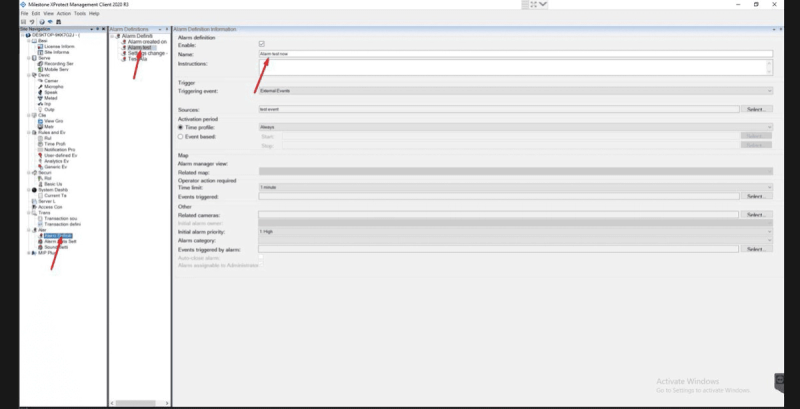Viewport: 800px width, 409px height.
Task: Click the binoculars search toolbar icon
Action: pyautogui.click(x=59, y=22)
